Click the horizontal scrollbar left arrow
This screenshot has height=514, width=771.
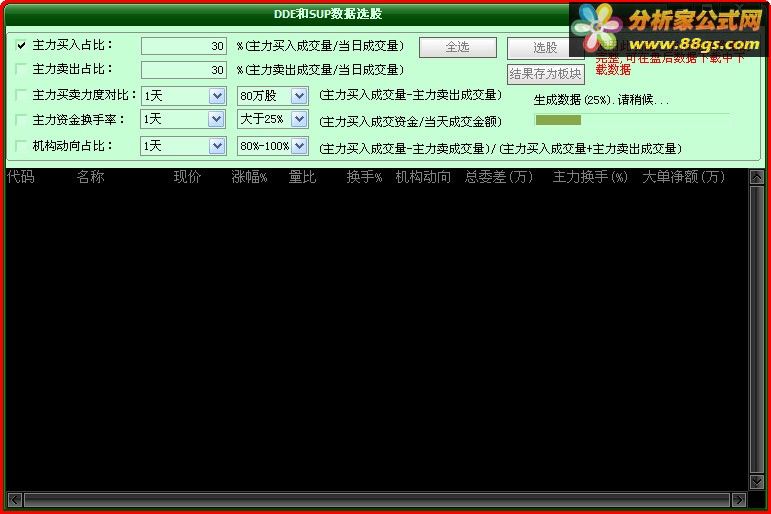click(15, 500)
